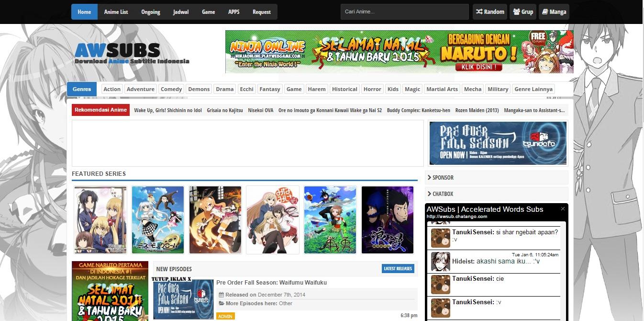Filter by Ecchi genre
Image resolution: width=644 pixels, height=321 pixels.
(247, 89)
